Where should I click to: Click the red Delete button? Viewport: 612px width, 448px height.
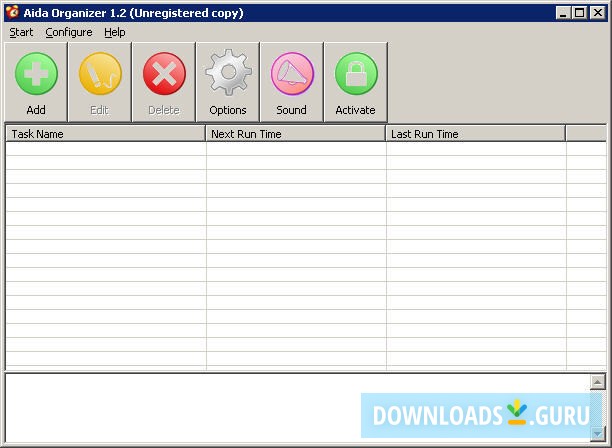164,82
